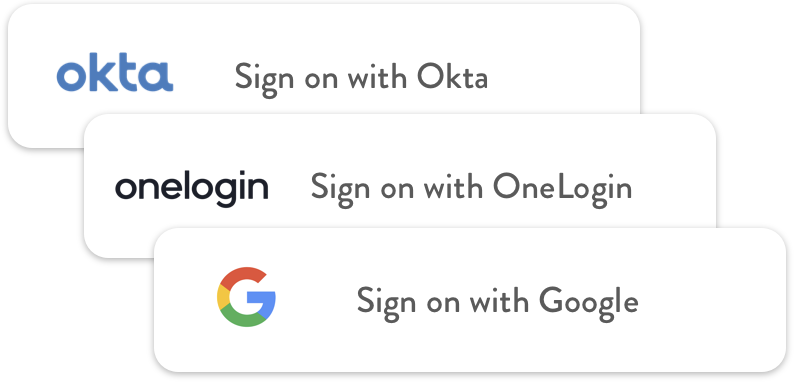Click the word Okta in the sign-on text
796x384 pixels.
[x=452, y=76]
